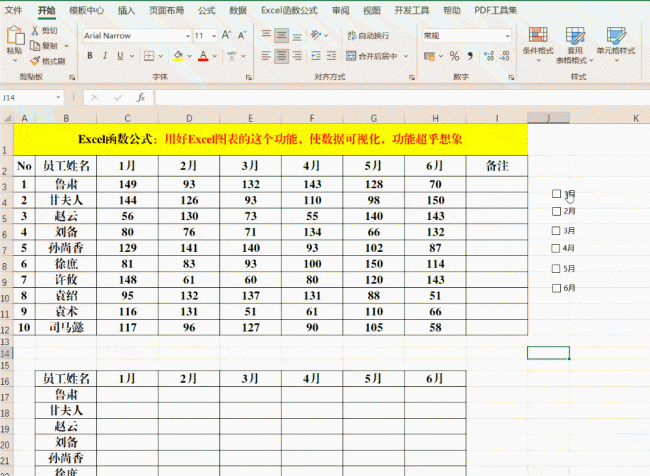Image resolution: width=650 pixels, height=476 pixels.
Task: Check the 3月 checkbox
Action: tap(556, 231)
